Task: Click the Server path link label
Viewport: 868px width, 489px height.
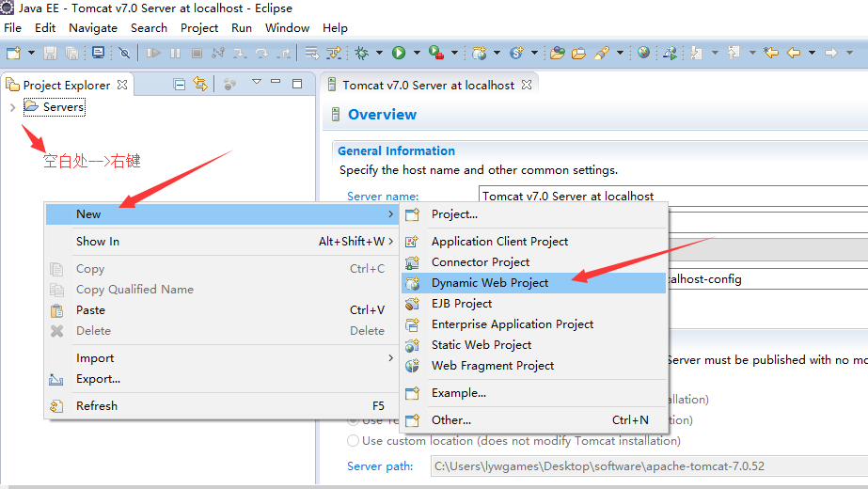Action: (x=380, y=466)
